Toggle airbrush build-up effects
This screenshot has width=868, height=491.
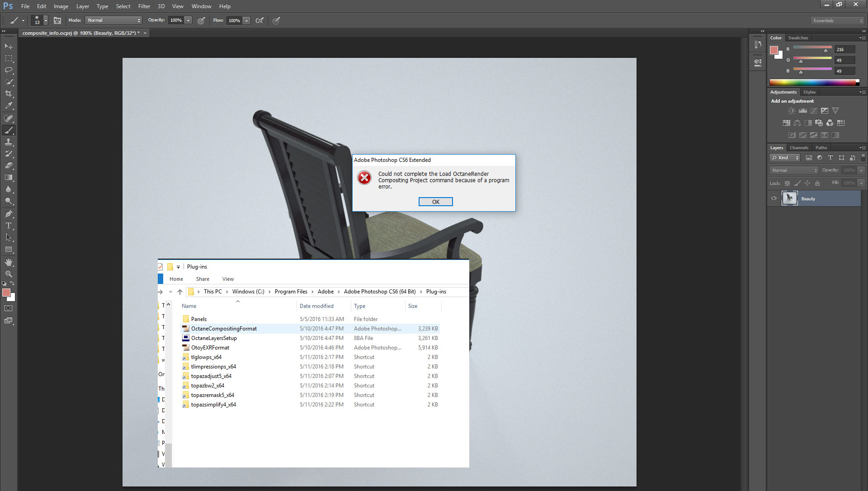click(x=259, y=20)
